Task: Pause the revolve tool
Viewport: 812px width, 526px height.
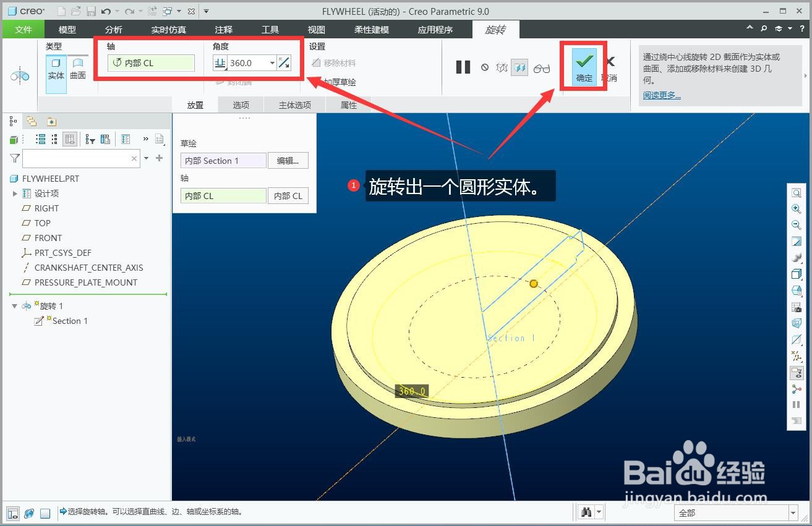Action: pos(463,67)
